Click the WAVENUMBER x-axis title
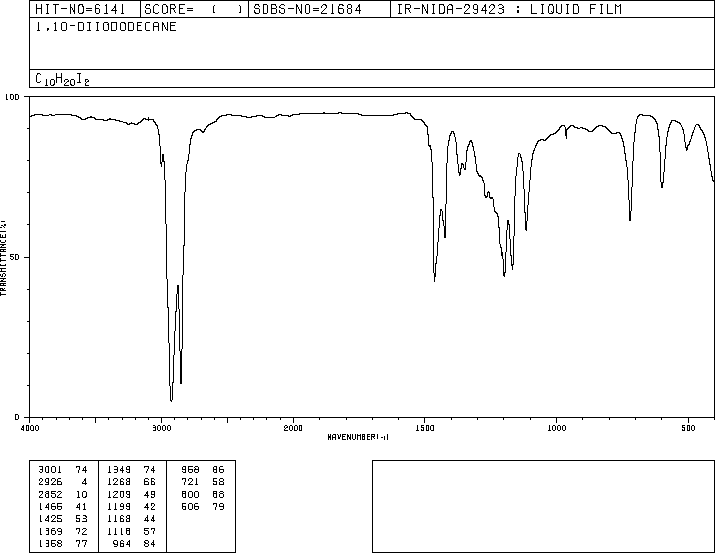Screen dimensions: 715x553 point(358,437)
